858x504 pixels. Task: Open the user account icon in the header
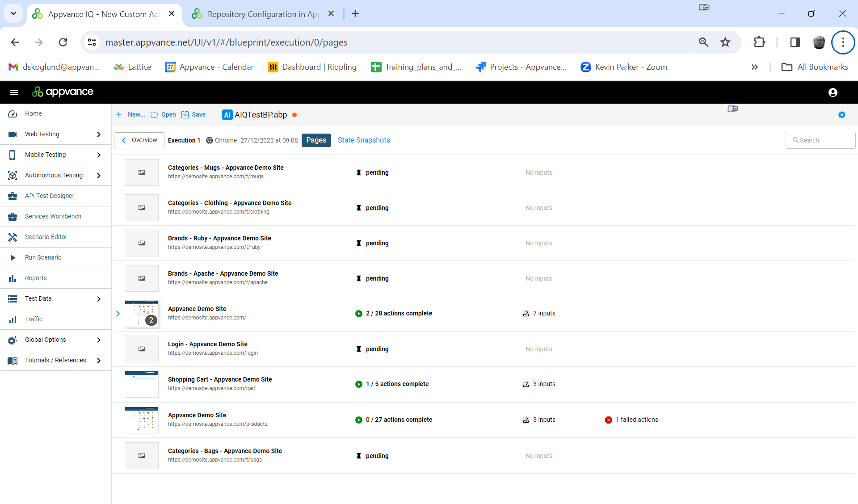[833, 92]
